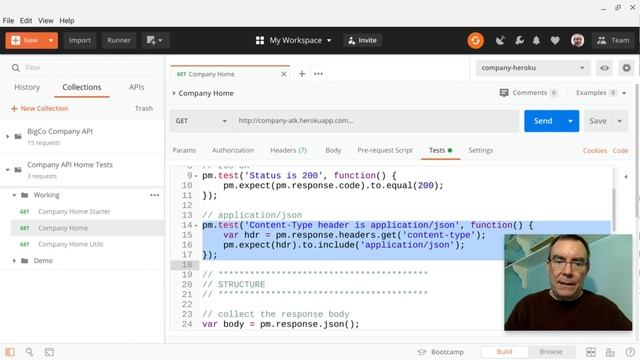The image size is (640, 360).
Task: Open new window icon dropdown in toolbar
Action: tap(155, 40)
